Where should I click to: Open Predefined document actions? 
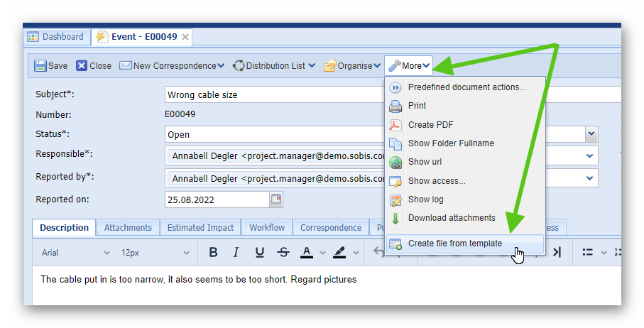pyautogui.click(x=466, y=87)
